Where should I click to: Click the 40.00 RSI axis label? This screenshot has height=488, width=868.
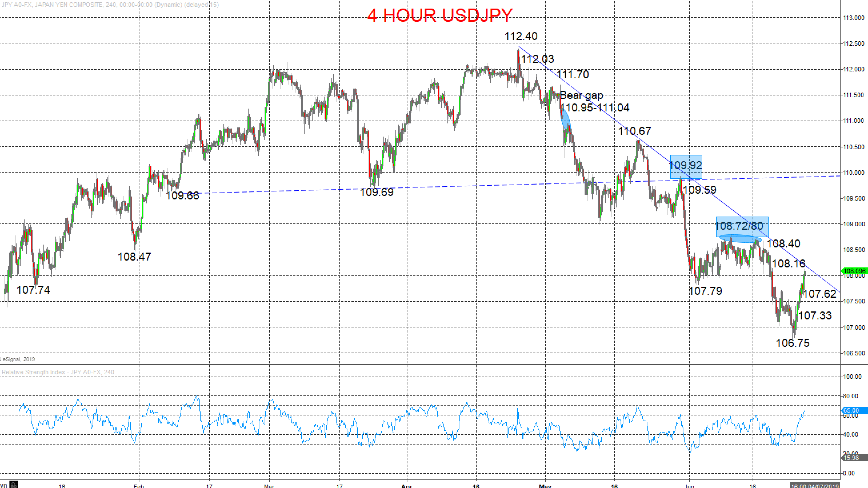coord(851,434)
